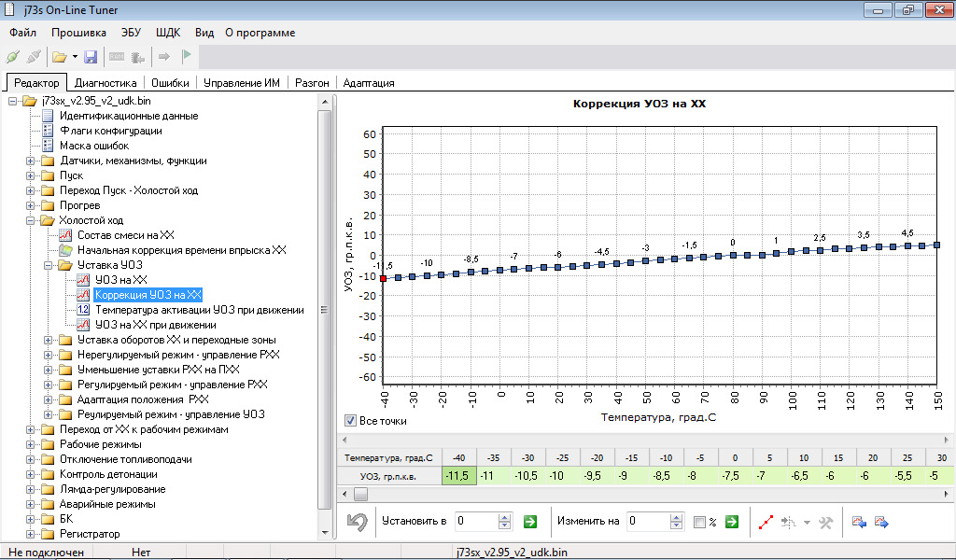
Task: Save firmware with the floppy disk icon
Action: tap(91, 57)
